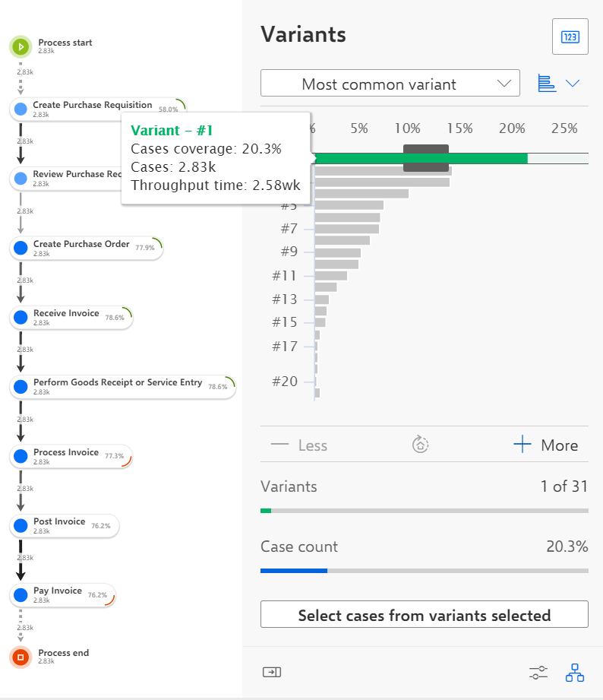The image size is (603, 700).
Task: Click the Variants progress slider bar
Action: point(425,511)
